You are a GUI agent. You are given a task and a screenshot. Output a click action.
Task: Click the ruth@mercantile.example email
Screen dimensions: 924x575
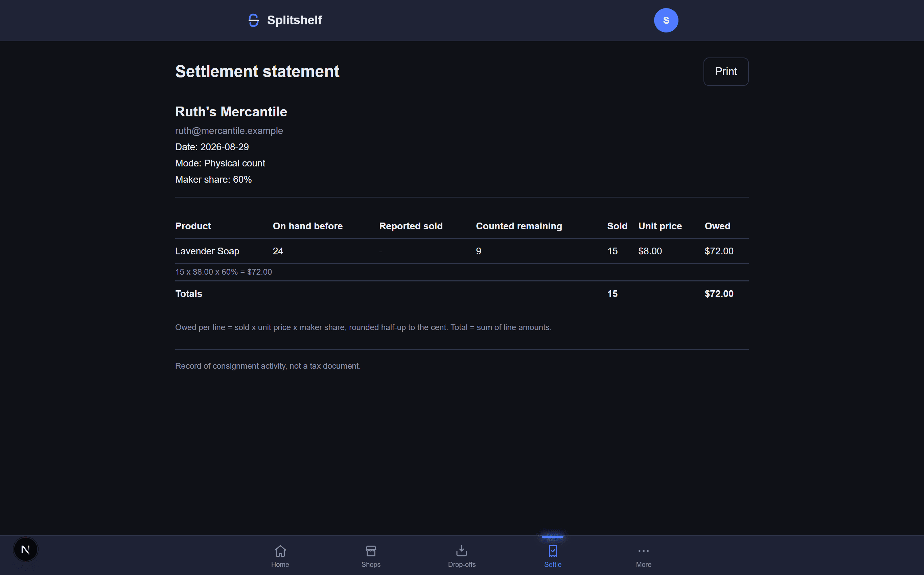229,131
